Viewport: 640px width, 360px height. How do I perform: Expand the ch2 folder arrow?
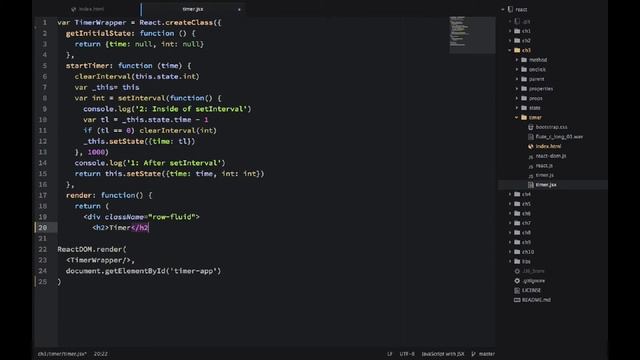(x=510, y=40)
